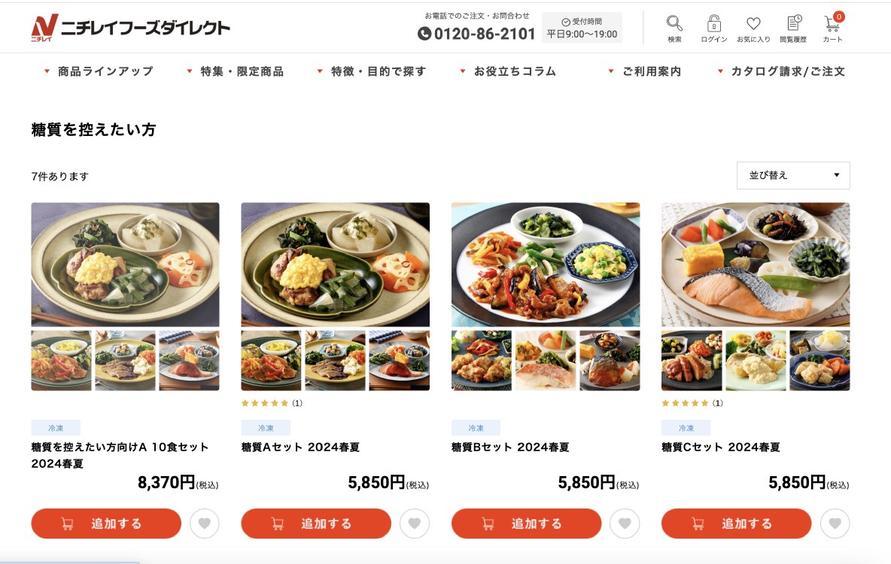Image resolution: width=891 pixels, height=564 pixels.
Task: Toggle favorite heart for 糖質Cセット
Action: click(x=835, y=524)
